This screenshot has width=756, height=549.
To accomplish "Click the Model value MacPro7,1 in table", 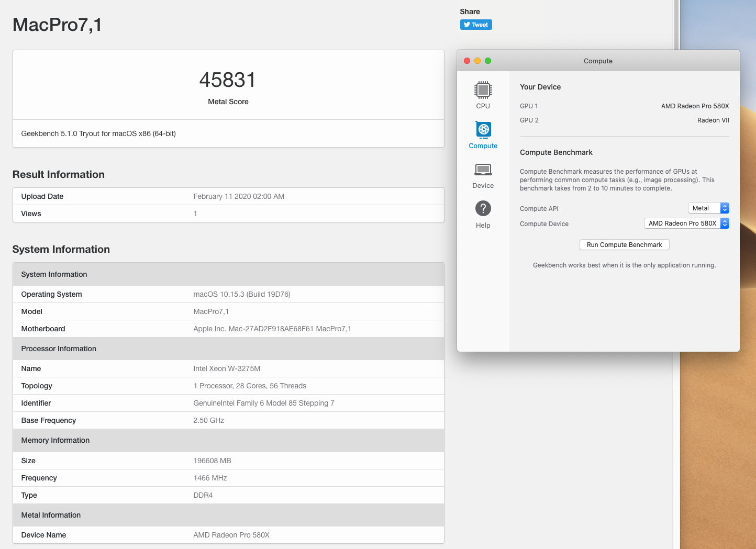I will pos(211,311).
